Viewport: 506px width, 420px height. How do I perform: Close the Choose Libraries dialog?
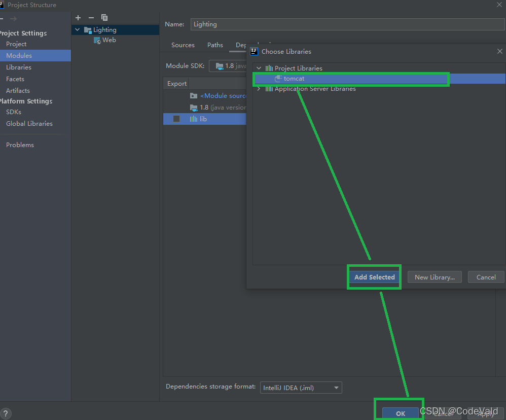[x=499, y=51]
